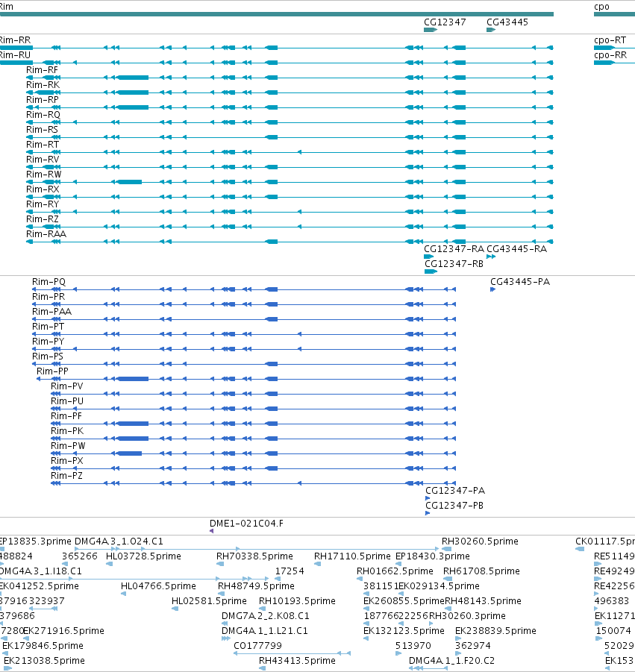Click the purple DME1-021C04.F arrow marker

pyautogui.click(x=211, y=531)
